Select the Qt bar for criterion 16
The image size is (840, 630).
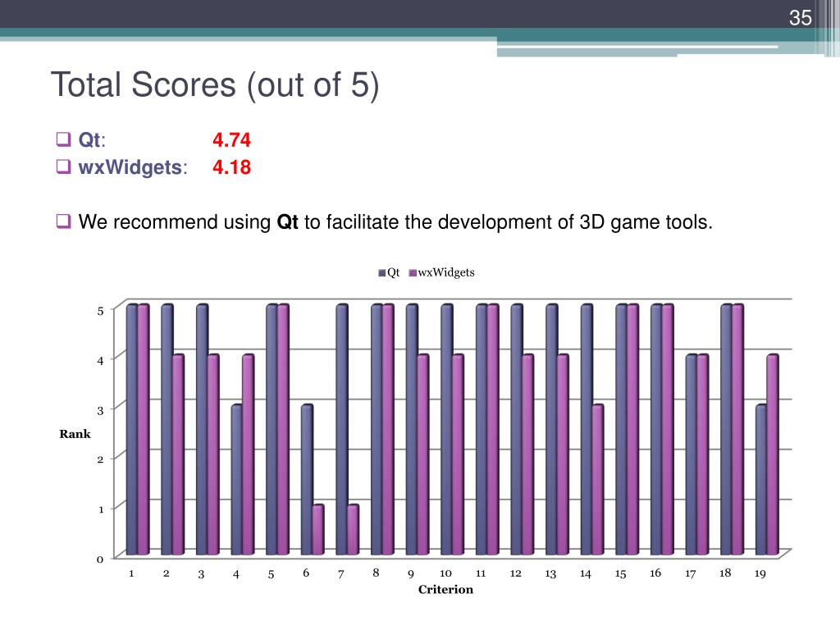(x=656, y=429)
